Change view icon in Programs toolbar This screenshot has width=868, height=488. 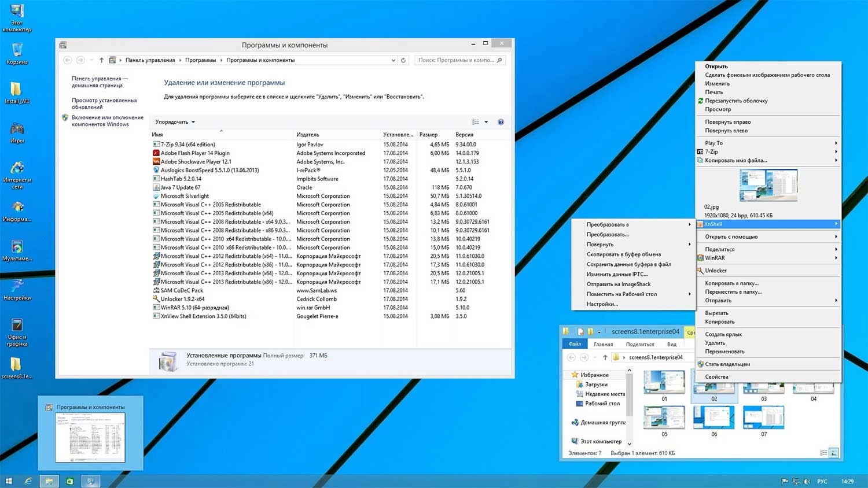click(x=476, y=122)
